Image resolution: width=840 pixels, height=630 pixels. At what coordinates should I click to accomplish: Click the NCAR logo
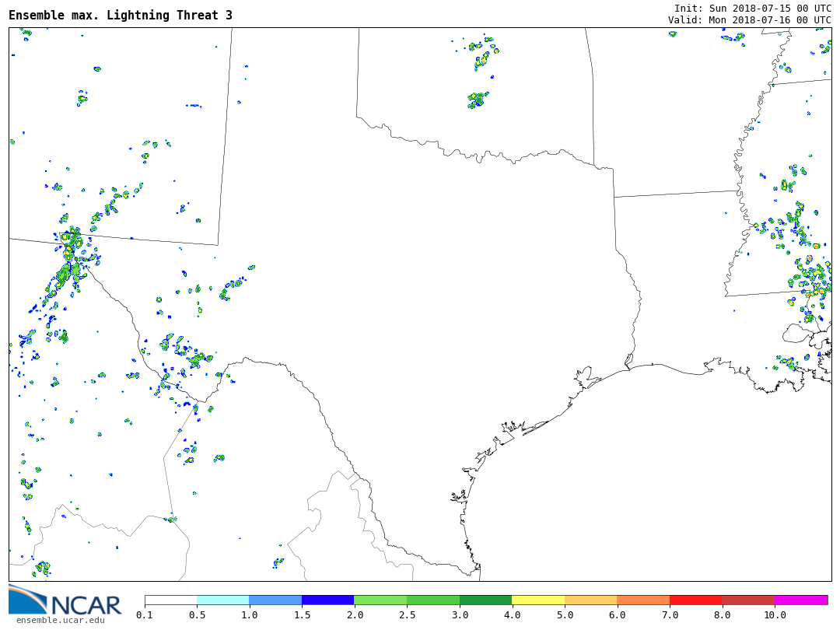coord(65,600)
